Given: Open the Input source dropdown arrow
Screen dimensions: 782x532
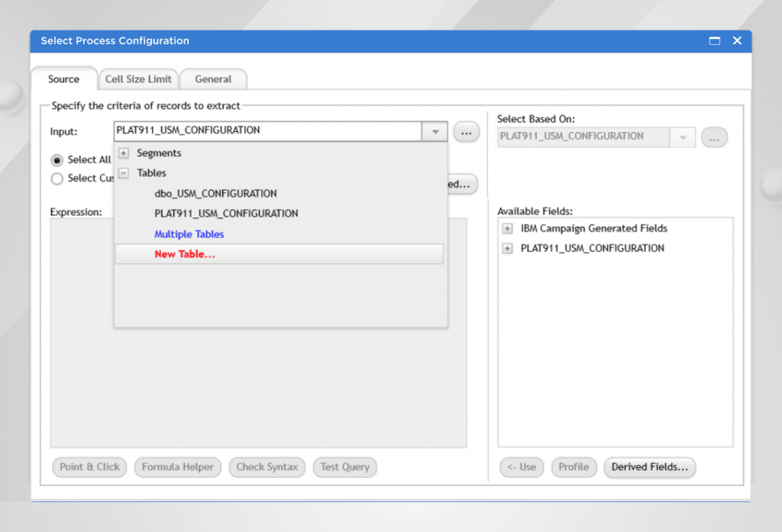Looking at the screenshot, I should click(x=435, y=131).
